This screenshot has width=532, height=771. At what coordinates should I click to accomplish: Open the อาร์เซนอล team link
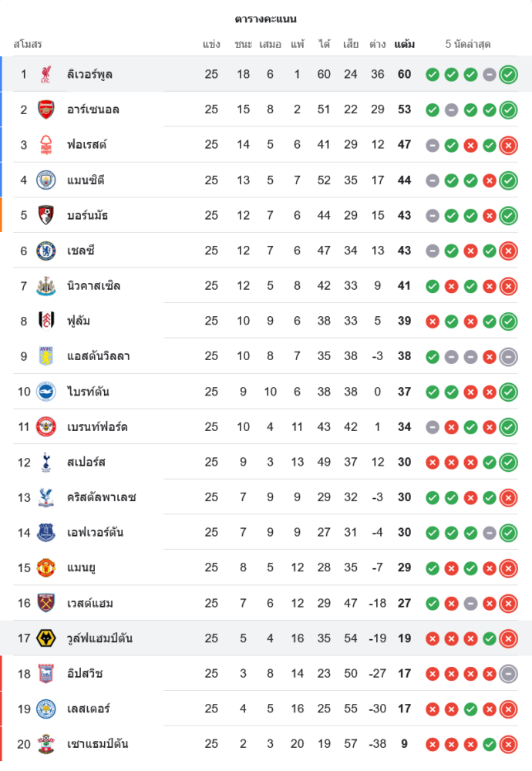93,109
